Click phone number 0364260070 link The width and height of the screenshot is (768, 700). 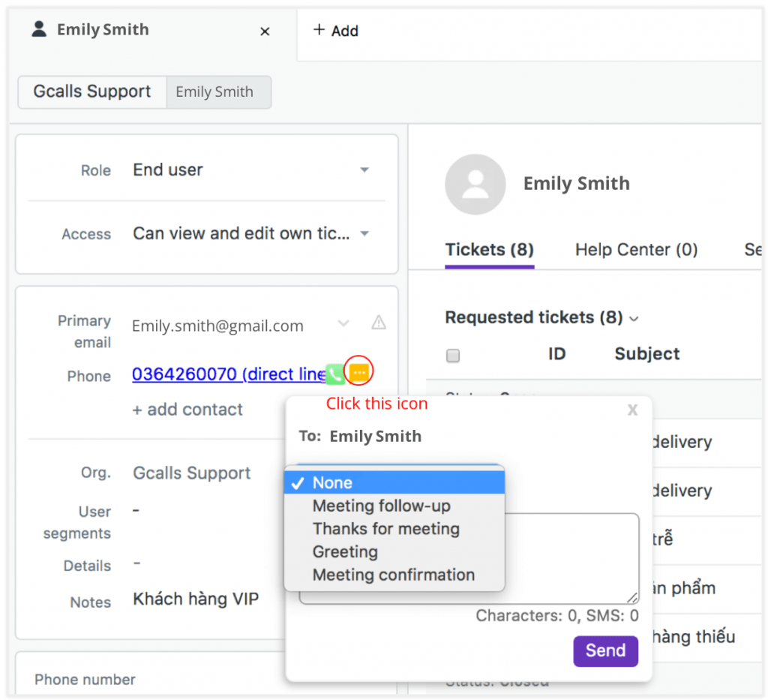229,374
